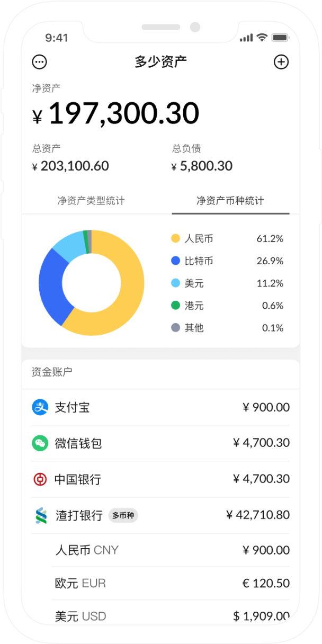
Task: Tap the Wi-Fi status icon
Action: click(x=262, y=38)
